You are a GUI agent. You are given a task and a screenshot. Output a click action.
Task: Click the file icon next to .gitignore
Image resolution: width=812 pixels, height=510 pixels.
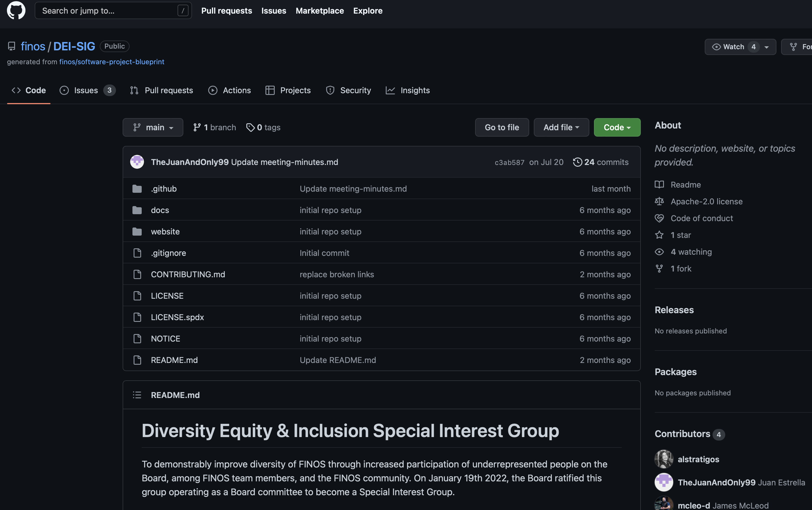[137, 253]
